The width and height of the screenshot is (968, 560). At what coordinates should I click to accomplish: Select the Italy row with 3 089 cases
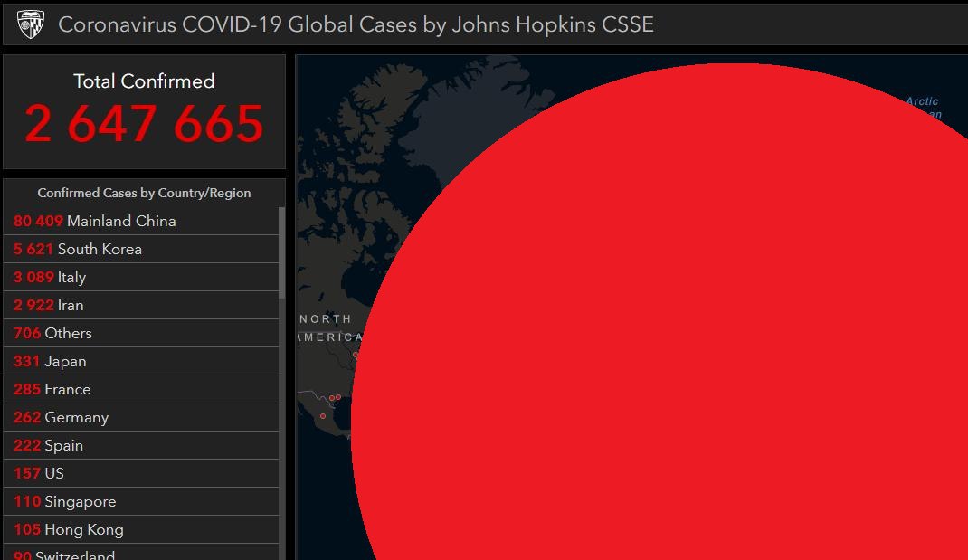pos(141,277)
